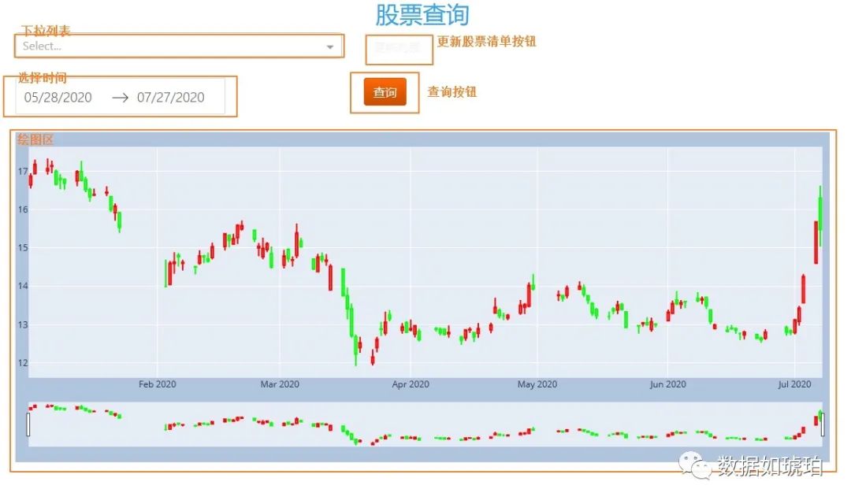Click the Jun 2020 axis label
Image resolution: width=851 pixels, height=504 pixels.
click(x=667, y=384)
